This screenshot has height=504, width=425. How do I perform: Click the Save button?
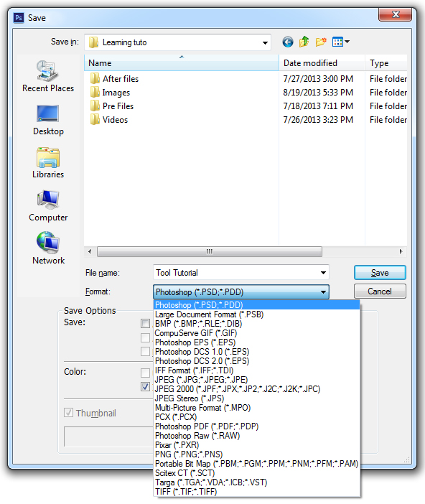pos(380,273)
